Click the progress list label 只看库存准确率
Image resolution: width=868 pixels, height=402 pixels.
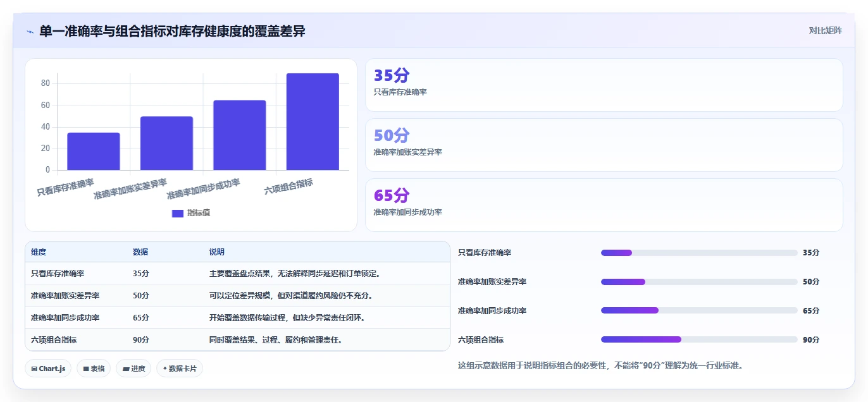485,253
